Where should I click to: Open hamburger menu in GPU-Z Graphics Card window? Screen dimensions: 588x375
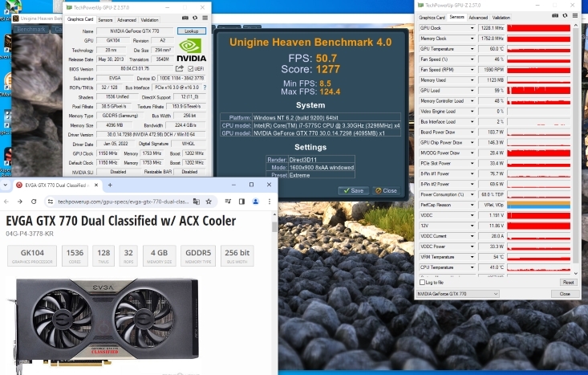click(x=205, y=18)
